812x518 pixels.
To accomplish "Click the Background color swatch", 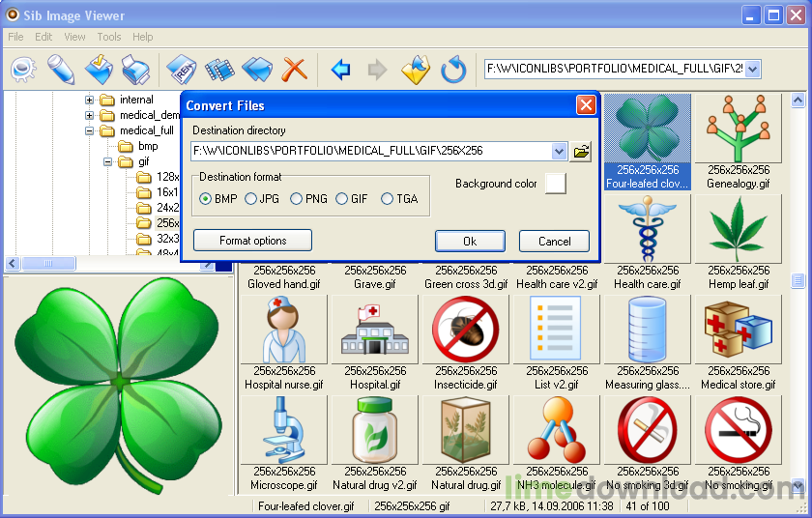I will [555, 184].
